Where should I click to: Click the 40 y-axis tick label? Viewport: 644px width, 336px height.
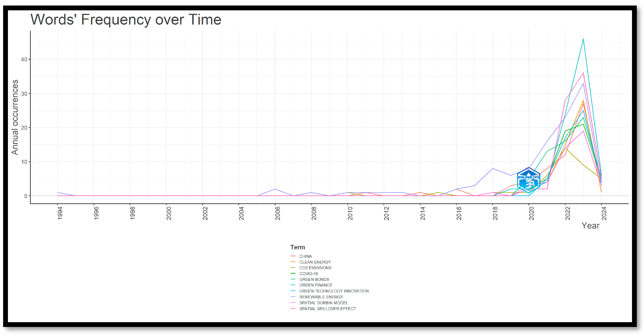tap(24, 60)
